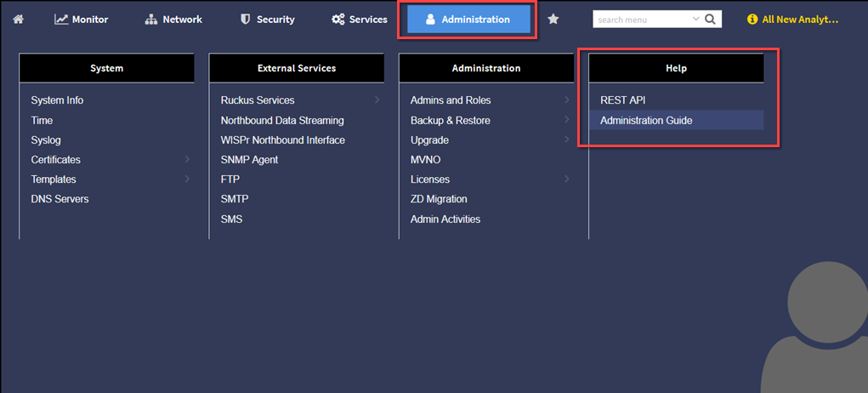Expand the search menu dropdown arrow
This screenshot has height=393, width=868.
click(696, 20)
